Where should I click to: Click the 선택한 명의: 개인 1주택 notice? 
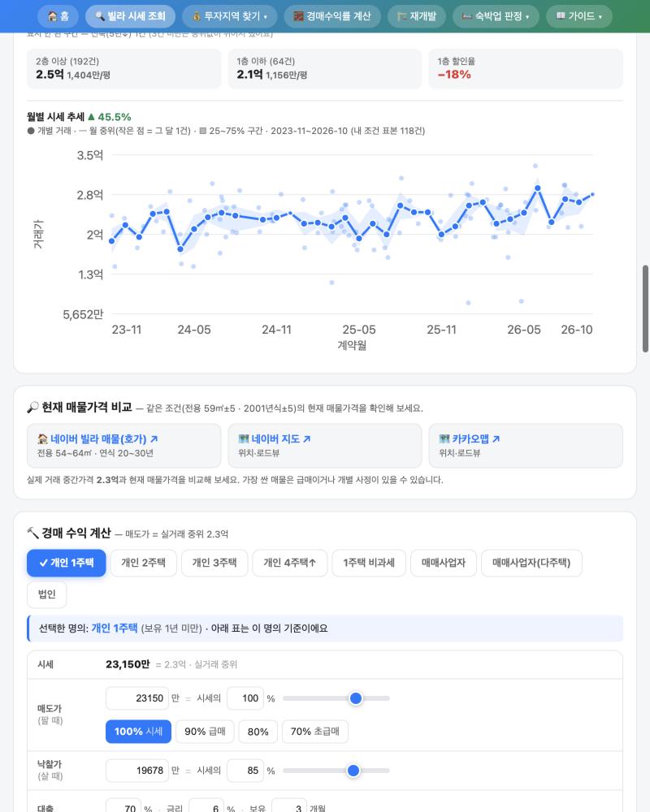click(325, 628)
